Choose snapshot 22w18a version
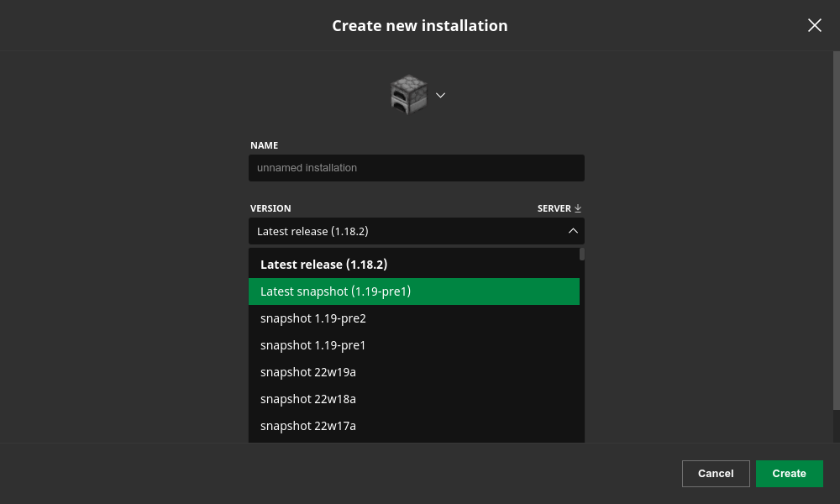The height and width of the screenshot is (504, 840). click(307, 399)
